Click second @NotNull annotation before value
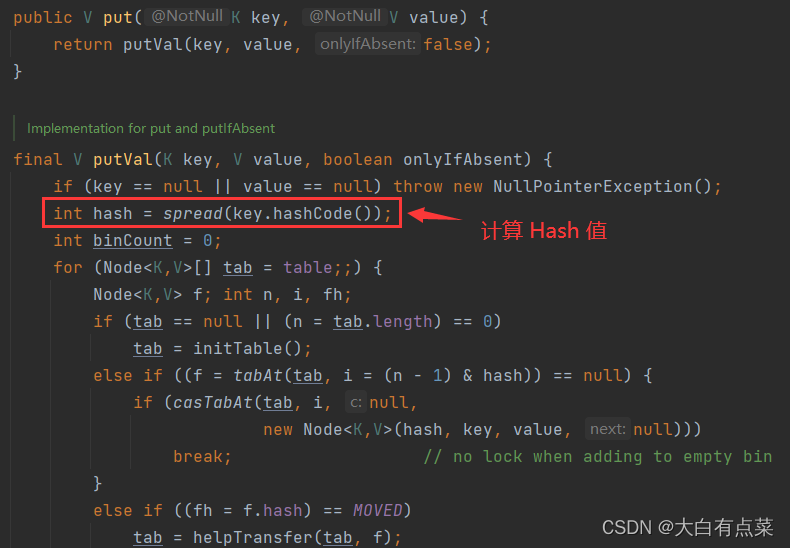Image resolution: width=790 pixels, height=548 pixels. point(345,16)
